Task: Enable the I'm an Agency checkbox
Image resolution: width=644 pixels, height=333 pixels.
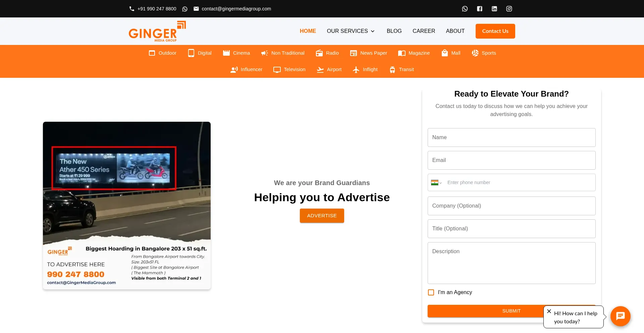Action: point(431,292)
